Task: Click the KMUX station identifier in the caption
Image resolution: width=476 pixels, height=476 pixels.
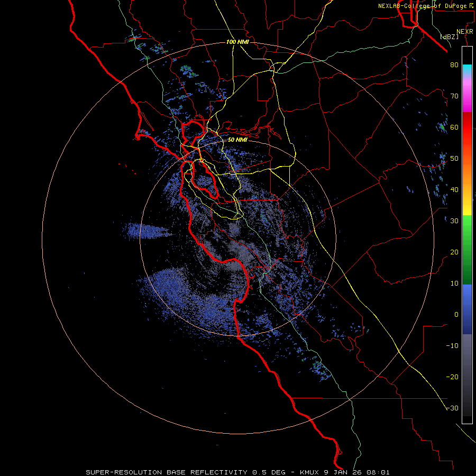Action: (x=310, y=472)
